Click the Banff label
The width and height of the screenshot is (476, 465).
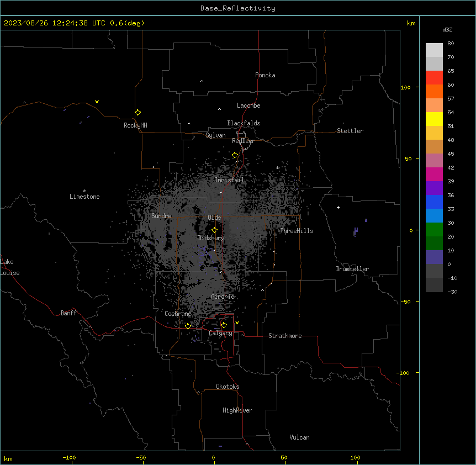tap(68, 313)
